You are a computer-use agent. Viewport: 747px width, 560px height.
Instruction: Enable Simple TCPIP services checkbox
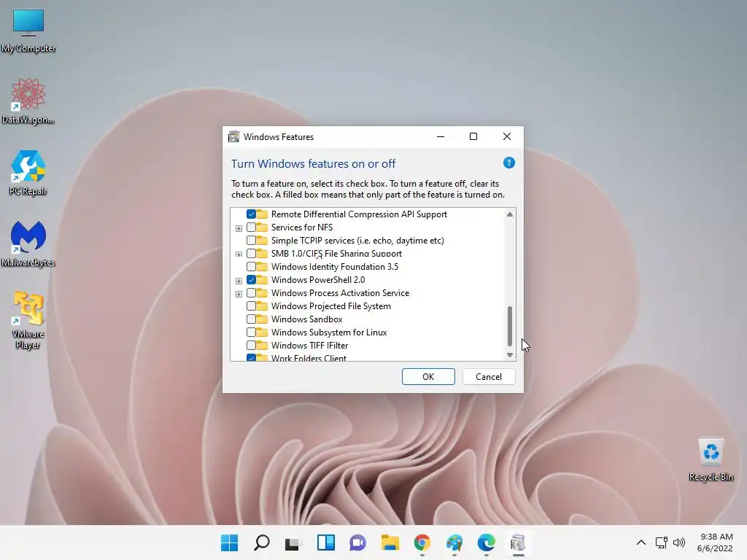pos(251,241)
